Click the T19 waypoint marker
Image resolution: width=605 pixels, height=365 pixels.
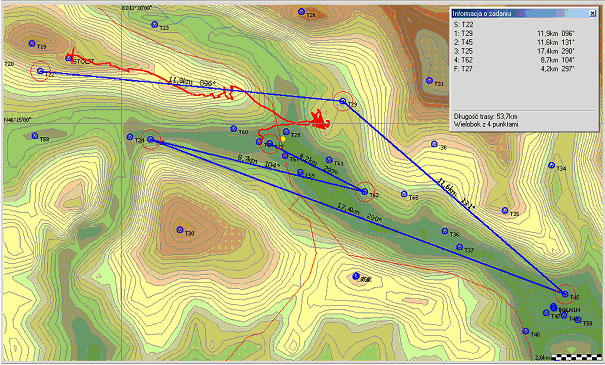pos(32,43)
